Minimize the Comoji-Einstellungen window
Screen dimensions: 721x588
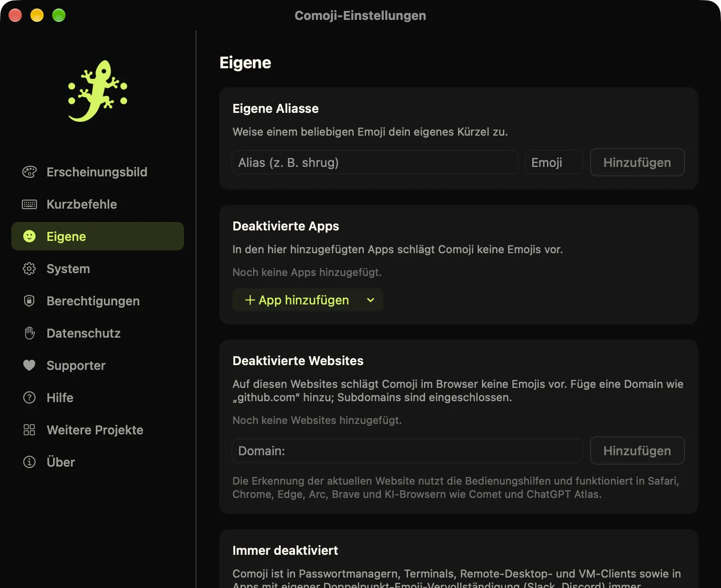37,15
